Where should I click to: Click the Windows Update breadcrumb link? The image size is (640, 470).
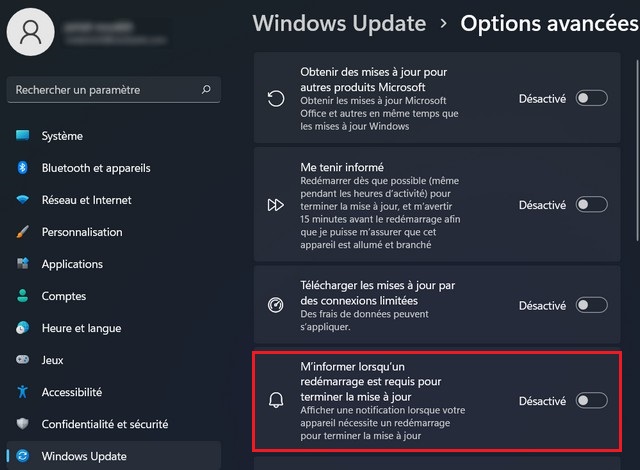pos(340,23)
